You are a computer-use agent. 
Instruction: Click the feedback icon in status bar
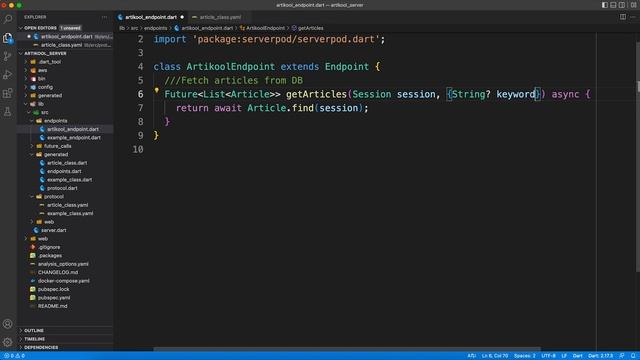pos(622,356)
